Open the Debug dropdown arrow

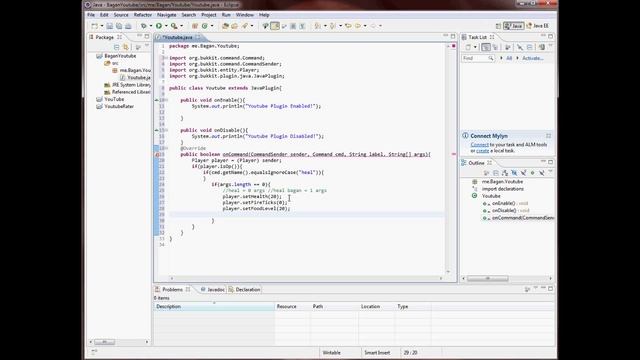click(x=151, y=26)
